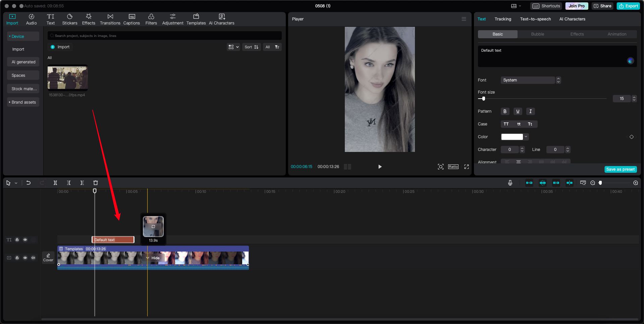This screenshot has height=324, width=644.
Task: Select the Text tool in top toolbar
Action: (51, 19)
